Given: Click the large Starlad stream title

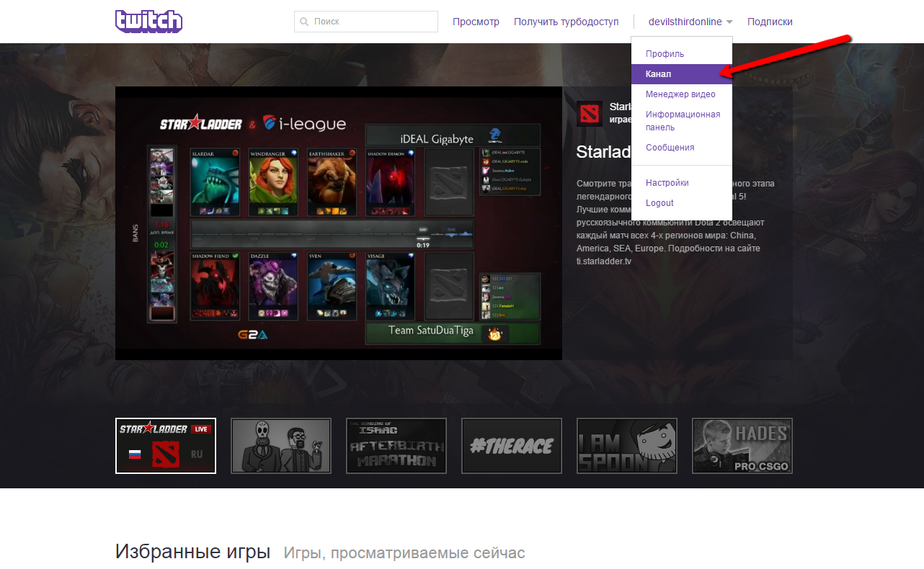Looking at the screenshot, I should [x=604, y=152].
